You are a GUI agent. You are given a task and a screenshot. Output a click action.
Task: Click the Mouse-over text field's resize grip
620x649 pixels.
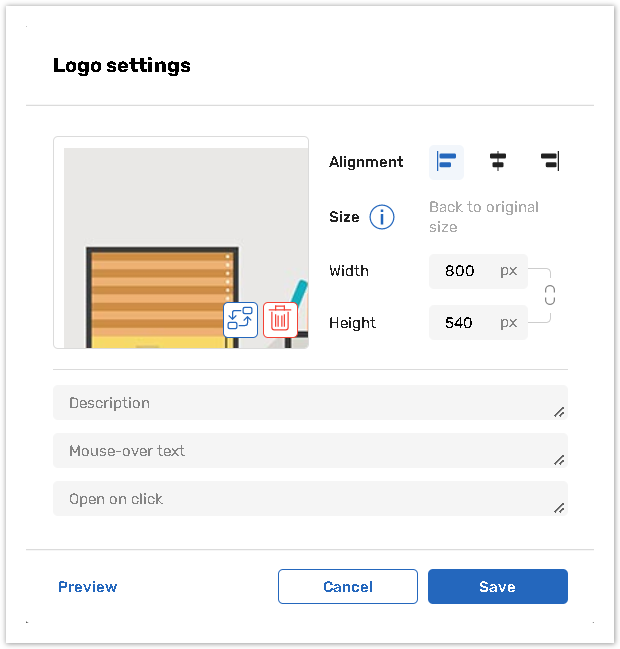pyautogui.click(x=559, y=460)
